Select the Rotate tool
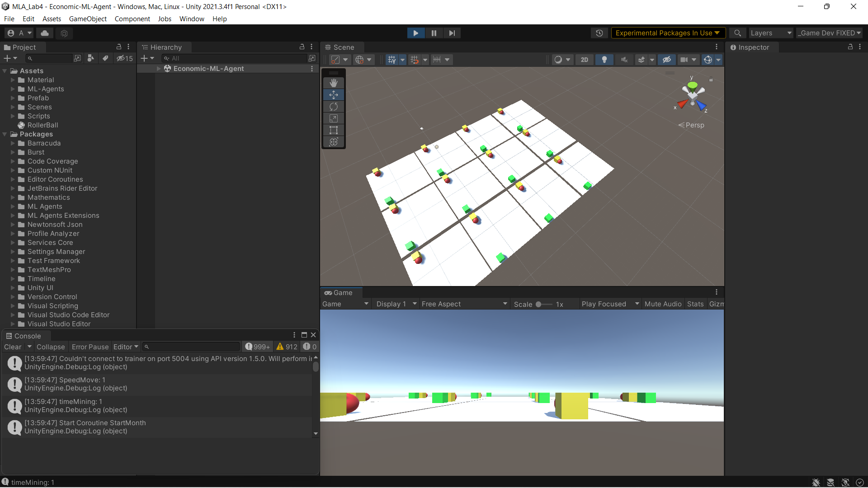The width and height of the screenshot is (868, 488). click(x=334, y=107)
